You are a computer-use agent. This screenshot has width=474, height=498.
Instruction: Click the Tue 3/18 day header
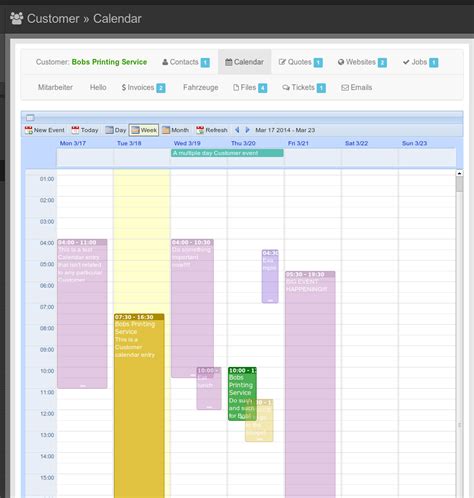coord(129,143)
